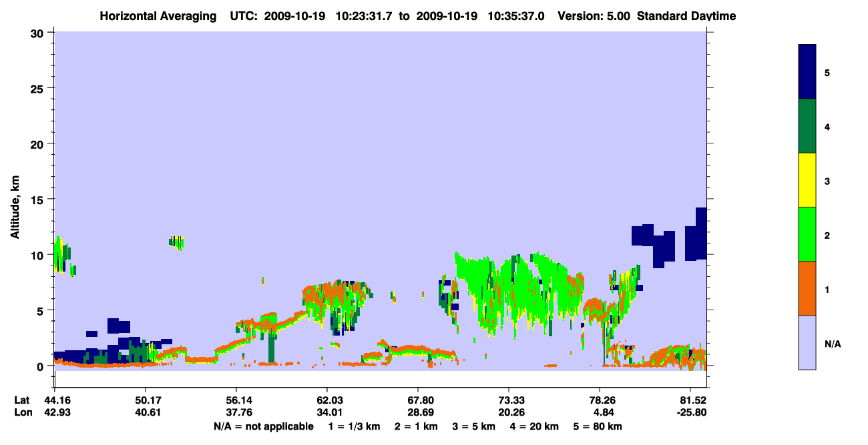The height and width of the screenshot is (445, 868).
Task: Click the latitude value 50.17
Action: point(146,400)
